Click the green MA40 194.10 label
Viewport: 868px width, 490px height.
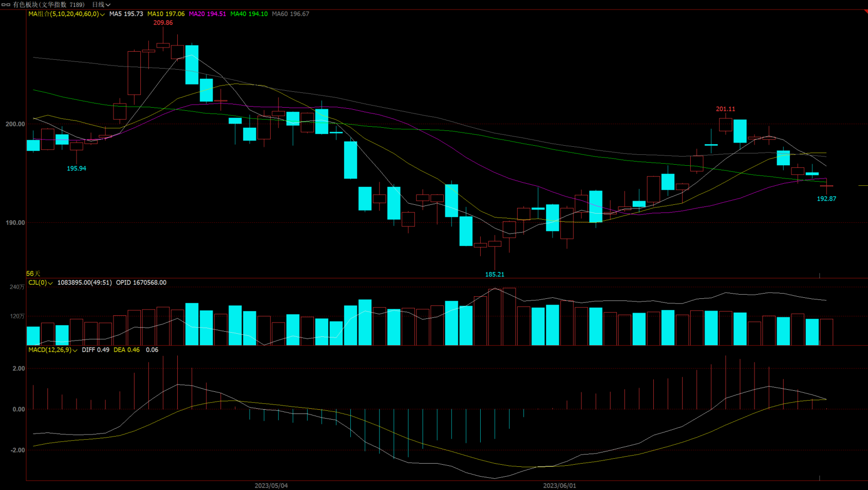(x=249, y=14)
